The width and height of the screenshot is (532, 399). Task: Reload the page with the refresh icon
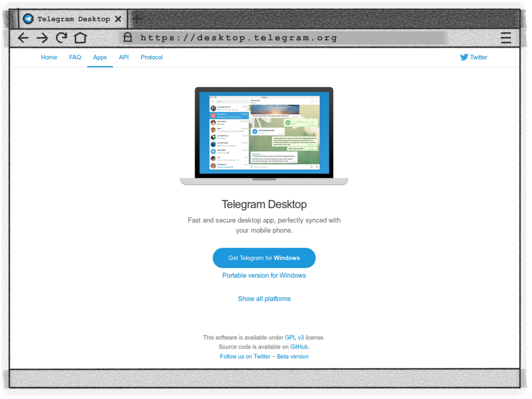click(61, 38)
